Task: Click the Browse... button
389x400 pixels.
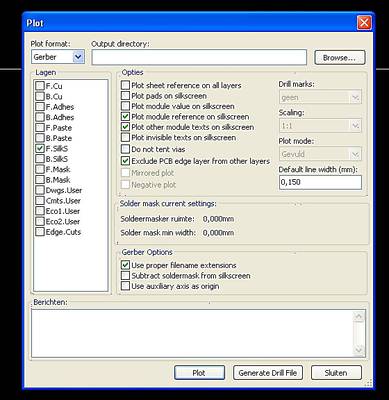Action: pyautogui.click(x=340, y=58)
